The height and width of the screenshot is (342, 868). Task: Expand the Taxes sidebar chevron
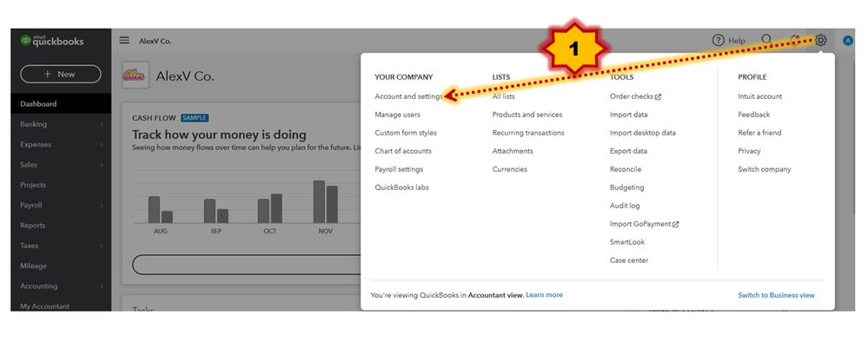tap(102, 246)
